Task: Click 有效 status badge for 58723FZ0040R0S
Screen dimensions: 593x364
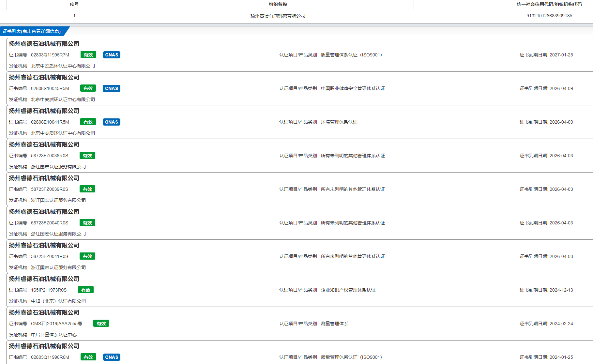Action: pyautogui.click(x=87, y=223)
